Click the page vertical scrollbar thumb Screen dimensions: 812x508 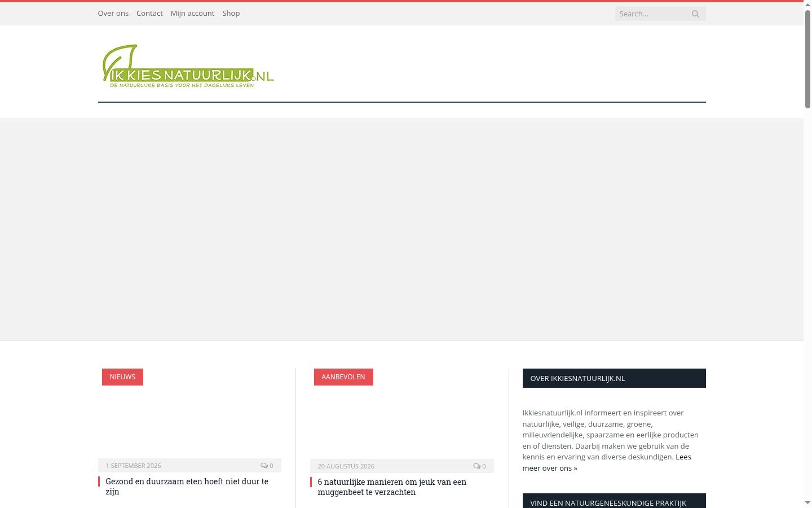(x=807, y=58)
